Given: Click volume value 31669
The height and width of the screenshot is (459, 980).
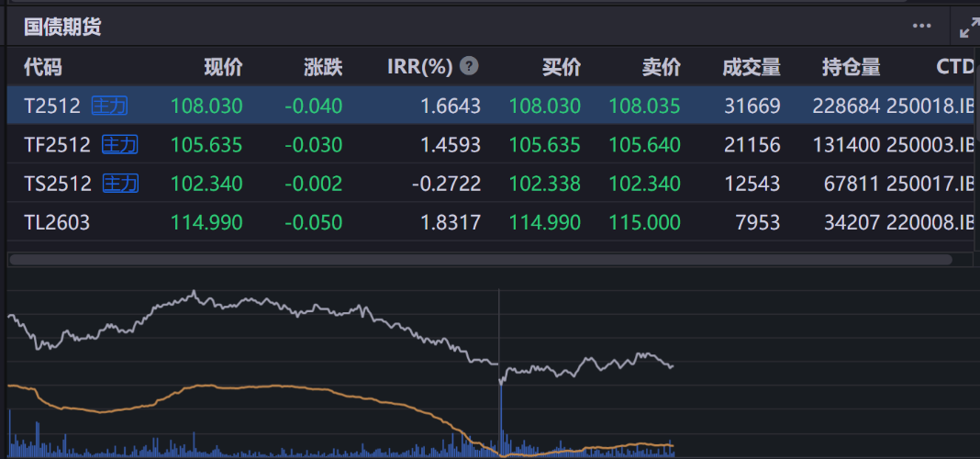Looking at the screenshot, I should click(752, 106).
